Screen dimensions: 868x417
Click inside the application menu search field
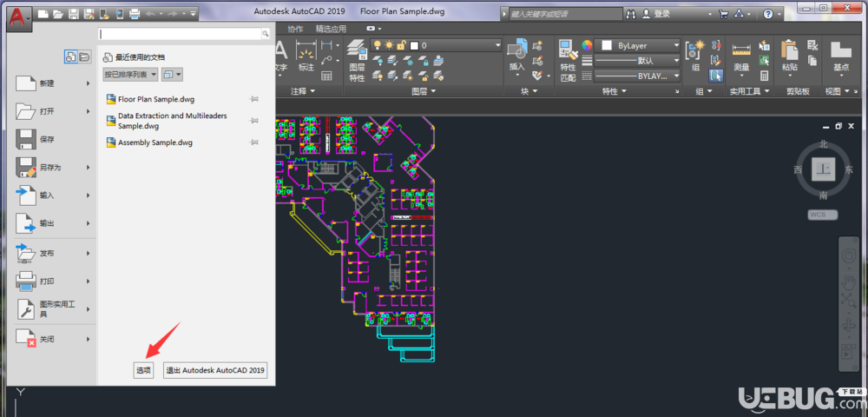pyautogui.click(x=180, y=35)
